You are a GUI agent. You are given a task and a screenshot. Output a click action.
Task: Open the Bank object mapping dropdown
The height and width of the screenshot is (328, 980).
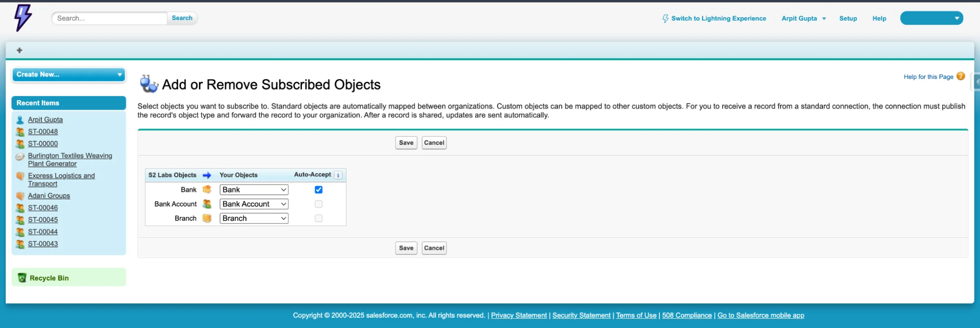(253, 190)
